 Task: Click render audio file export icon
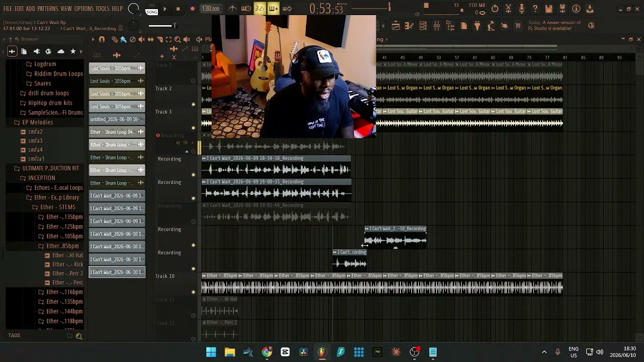point(562,9)
